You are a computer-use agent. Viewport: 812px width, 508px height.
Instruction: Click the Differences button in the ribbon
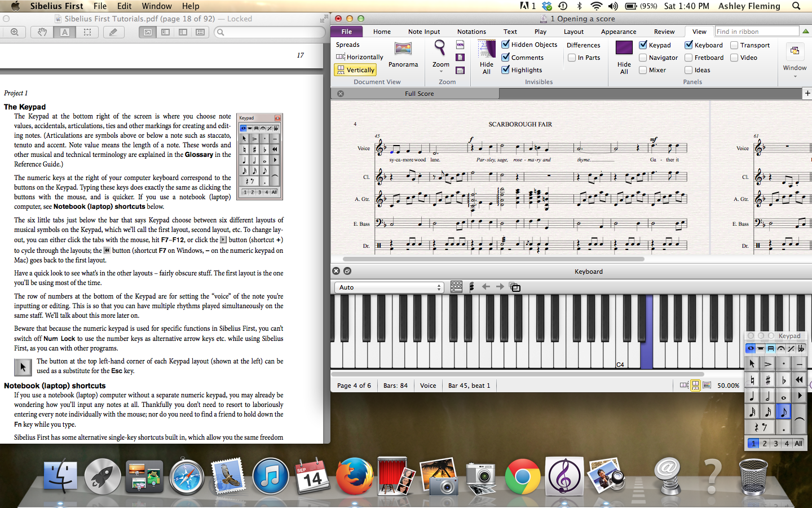(x=584, y=45)
